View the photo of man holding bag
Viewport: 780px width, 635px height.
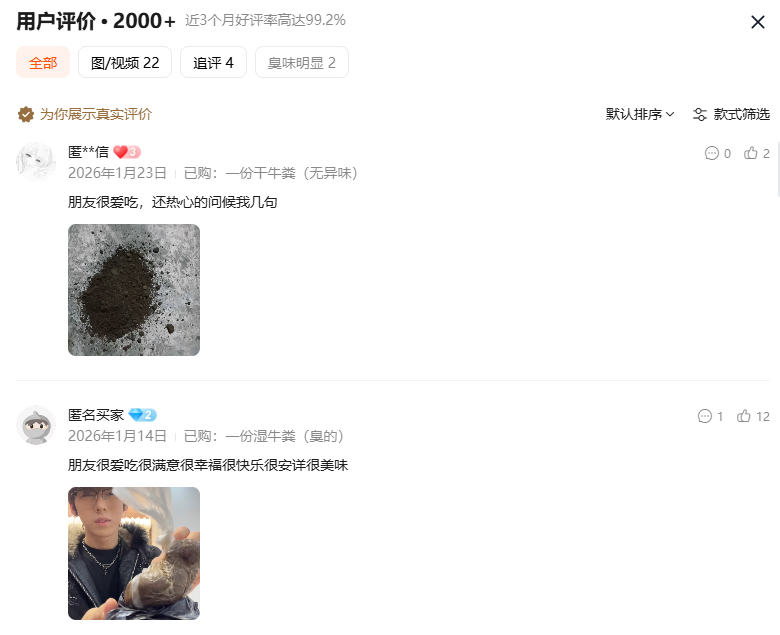point(134,553)
